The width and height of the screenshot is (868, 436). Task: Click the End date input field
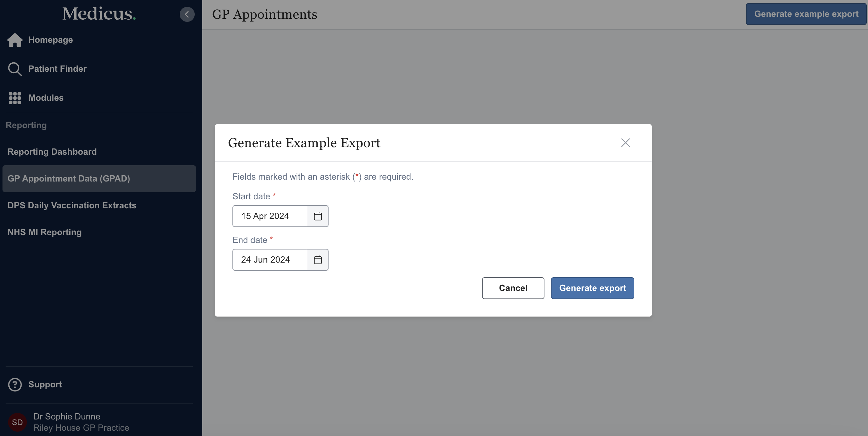pos(270,260)
